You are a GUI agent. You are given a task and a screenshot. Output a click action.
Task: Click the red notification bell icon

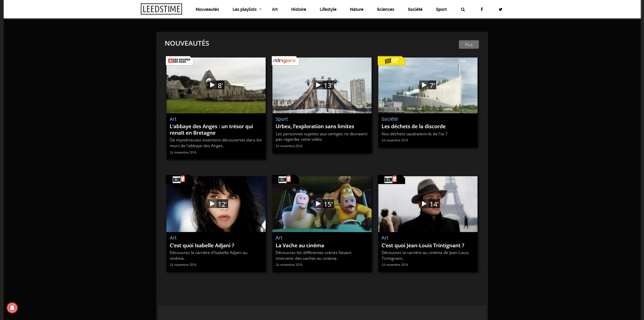[x=12, y=308]
